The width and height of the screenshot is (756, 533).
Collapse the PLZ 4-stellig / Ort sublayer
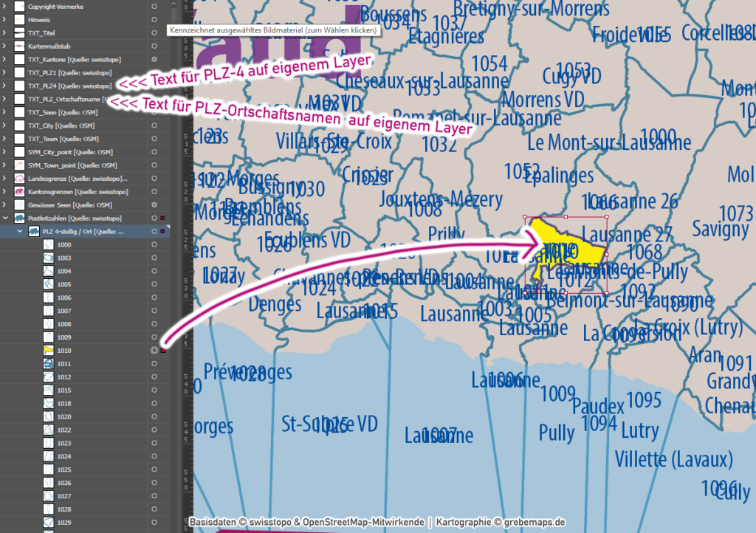tap(20, 232)
